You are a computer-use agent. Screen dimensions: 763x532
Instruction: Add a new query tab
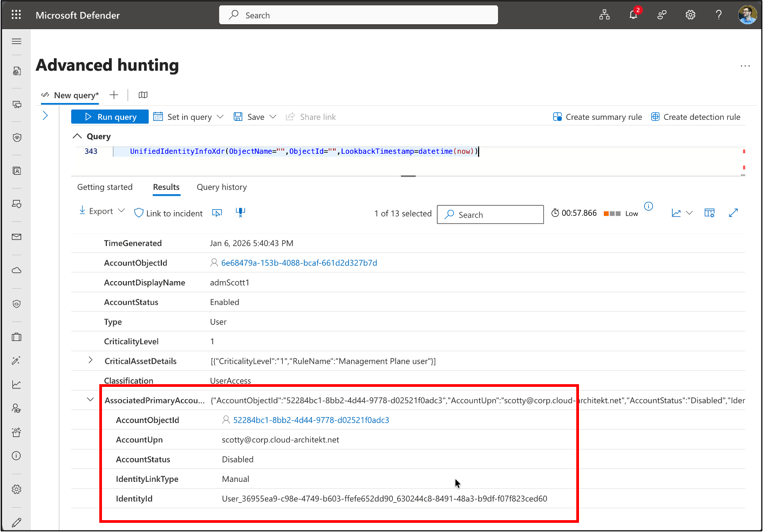click(114, 95)
